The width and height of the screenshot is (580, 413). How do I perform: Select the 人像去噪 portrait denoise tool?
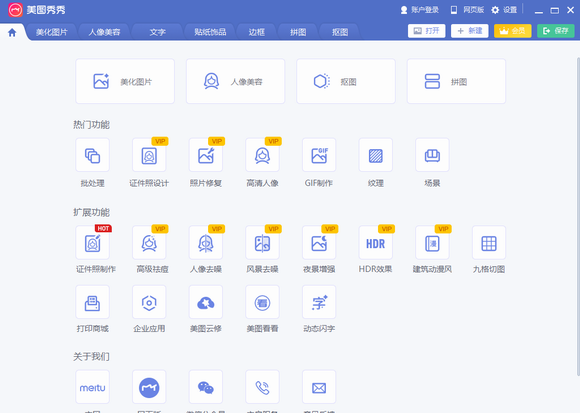[x=206, y=243]
